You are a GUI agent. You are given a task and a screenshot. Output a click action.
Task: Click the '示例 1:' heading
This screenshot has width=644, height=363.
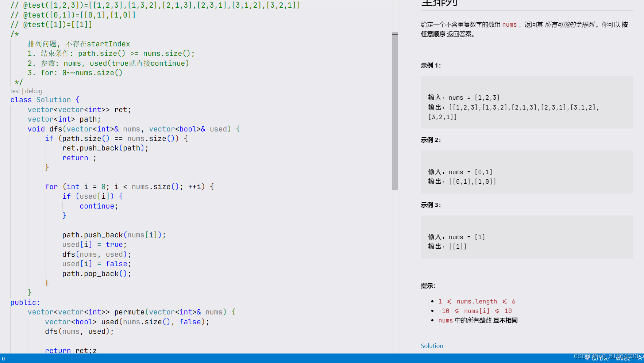click(431, 65)
